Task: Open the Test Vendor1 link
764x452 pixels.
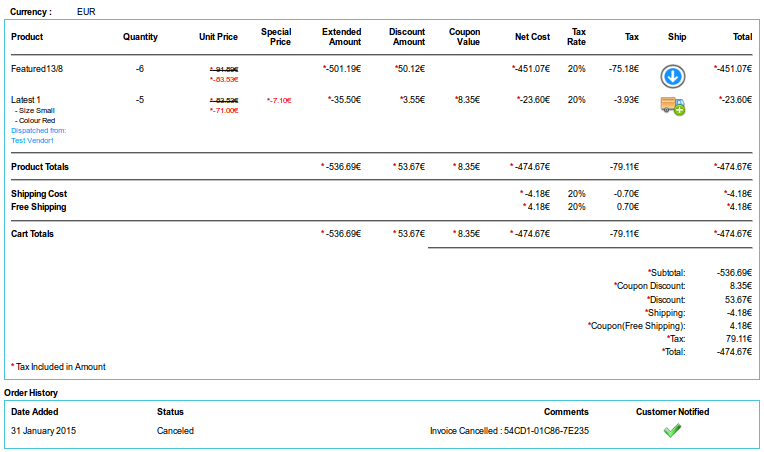Action: pos(32,141)
